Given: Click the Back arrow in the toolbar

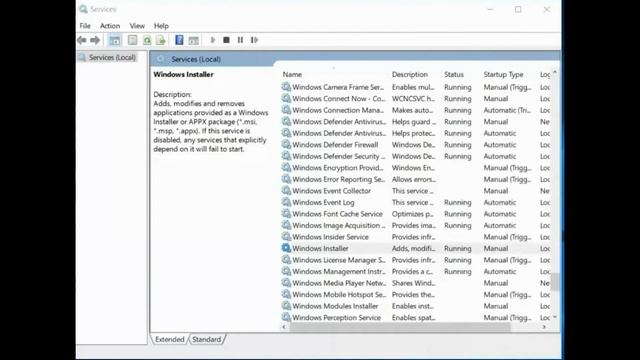Looking at the screenshot, I should point(82,40).
